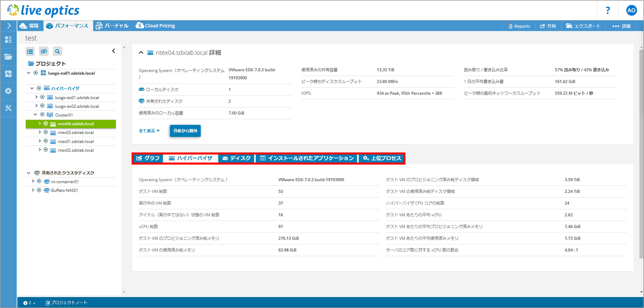Select ntex01.sdxlab.local in tree
The height and width of the screenshot is (308, 644).
click(76, 141)
